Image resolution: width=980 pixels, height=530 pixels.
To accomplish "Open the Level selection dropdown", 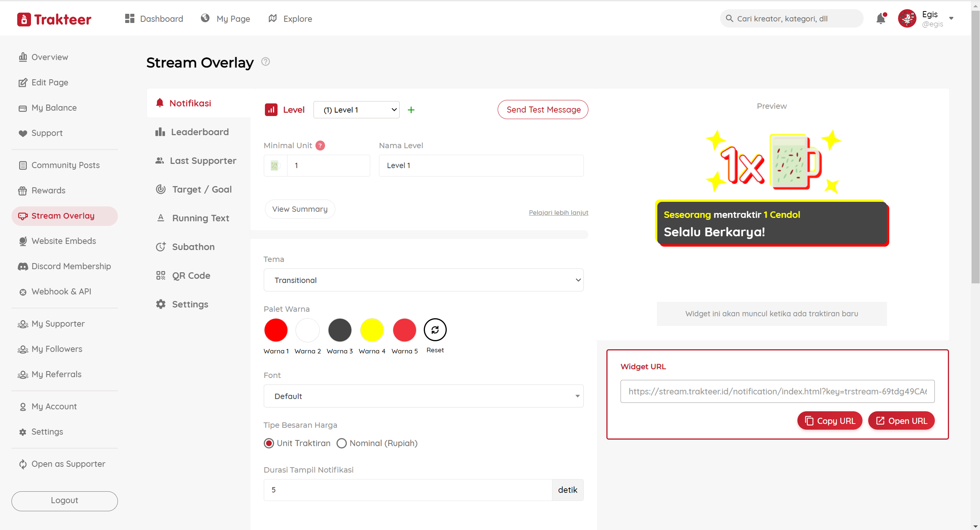I will (356, 110).
